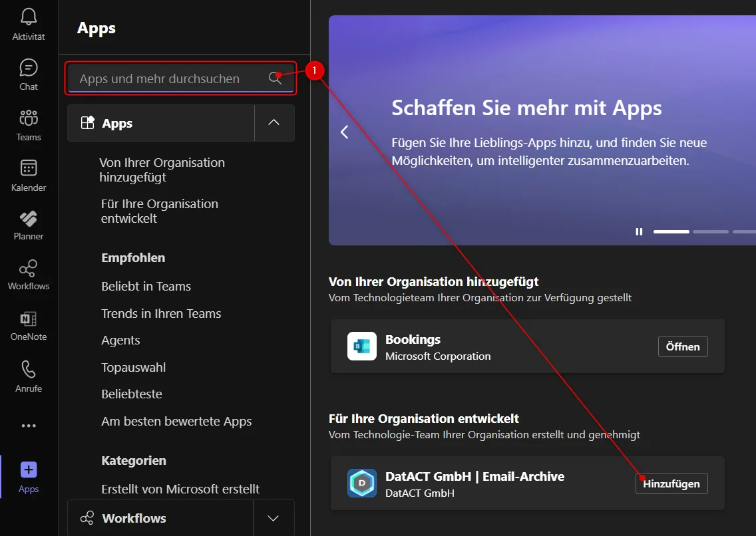This screenshot has height=536, width=756.
Task: Collapse the Apps section chevron
Action: 274,122
